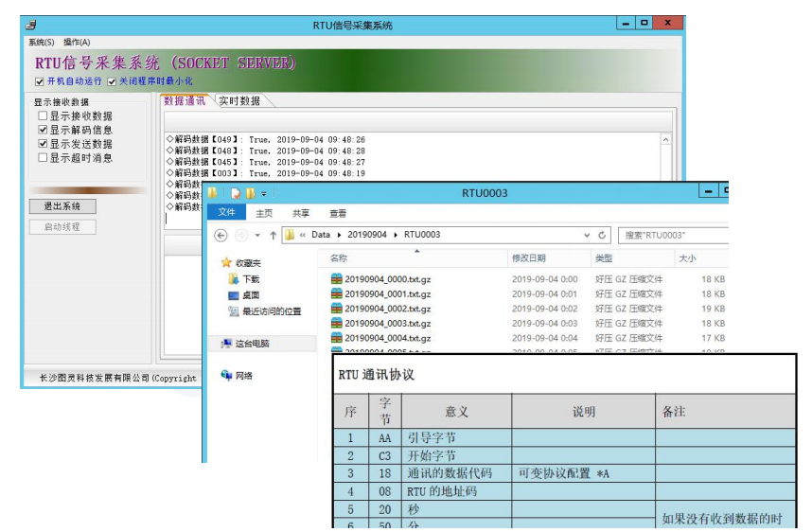Select 这台电脑 (This PC) in navigation pane
The image size is (812, 532).
(252, 344)
